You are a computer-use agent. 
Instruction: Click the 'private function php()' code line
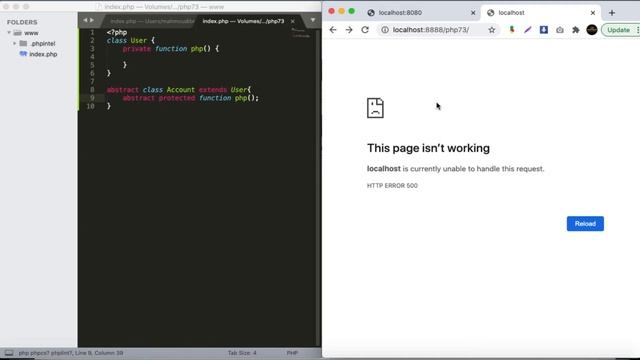click(171, 49)
